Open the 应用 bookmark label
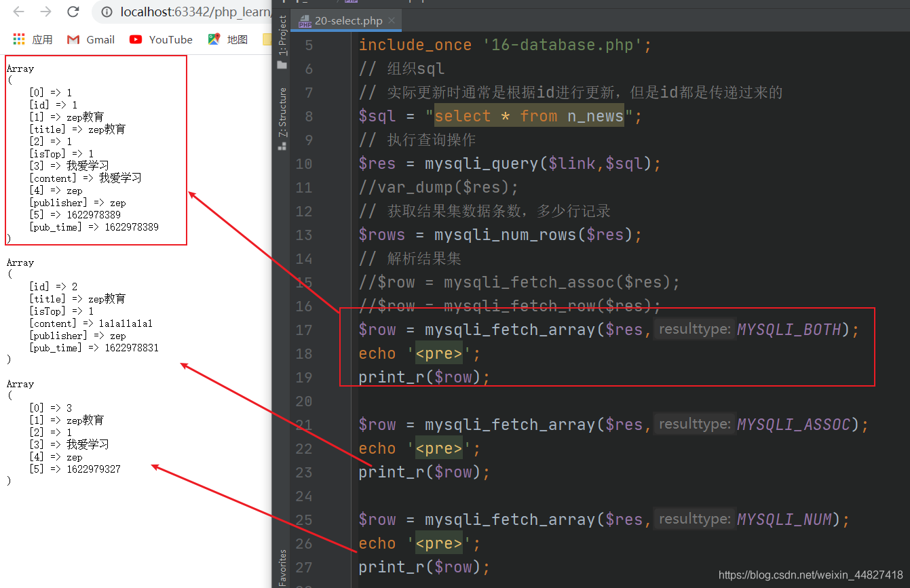The height and width of the screenshot is (588, 910). click(42, 39)
